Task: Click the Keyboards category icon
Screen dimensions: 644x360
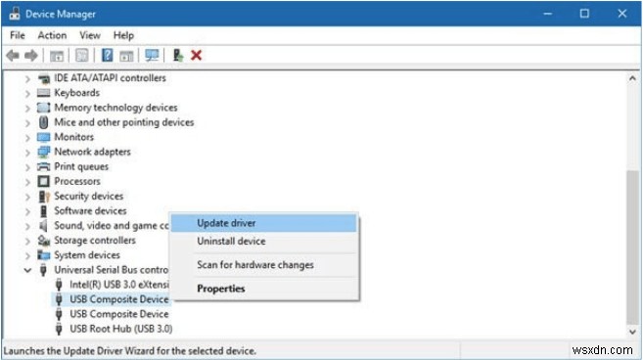Action: point(43,93)
